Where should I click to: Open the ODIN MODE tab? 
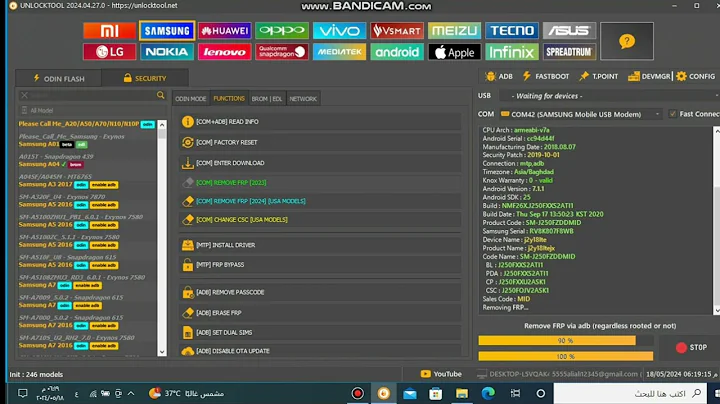[191, 99]
